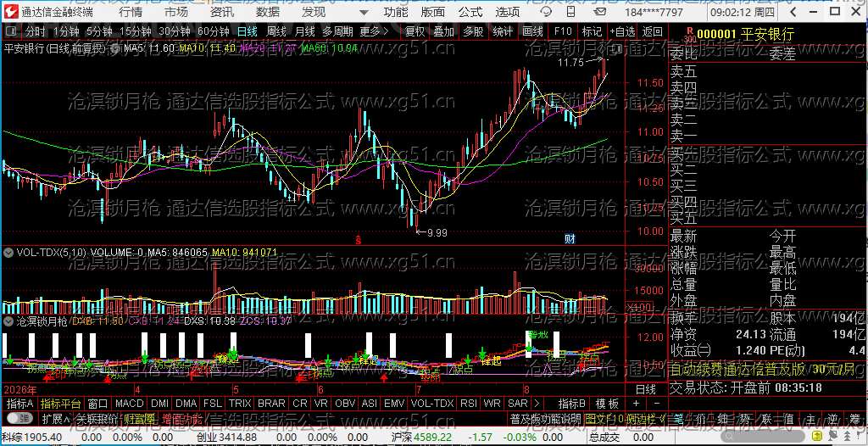Click the red S marker on chart
Viewport: 868px width, 446px height.
point(359,240)
